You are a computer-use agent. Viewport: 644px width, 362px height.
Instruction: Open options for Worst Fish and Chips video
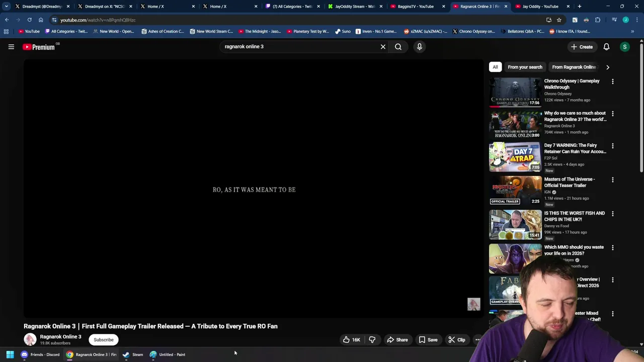tap(612, 214)
